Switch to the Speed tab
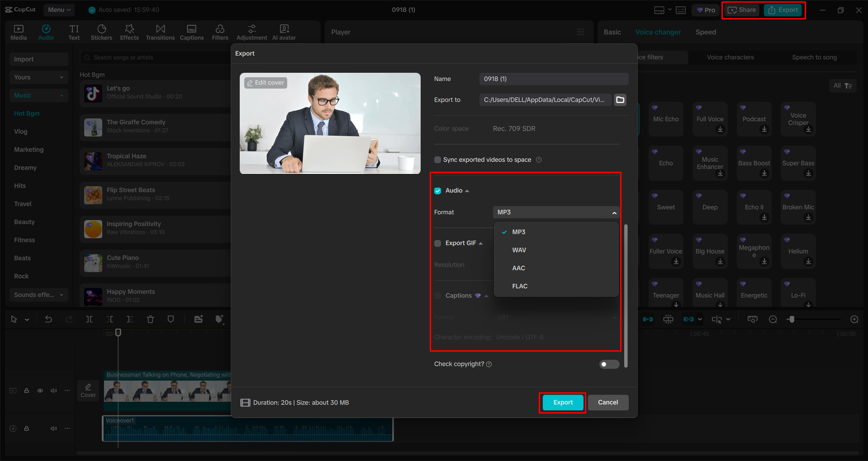The height and width of the screenshot is (461, 868). (706, 32)
